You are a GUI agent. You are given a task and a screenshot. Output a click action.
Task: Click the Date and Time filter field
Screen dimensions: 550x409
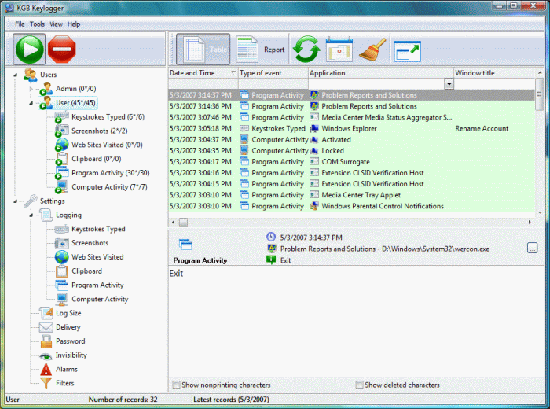click(x=203, y=84)
